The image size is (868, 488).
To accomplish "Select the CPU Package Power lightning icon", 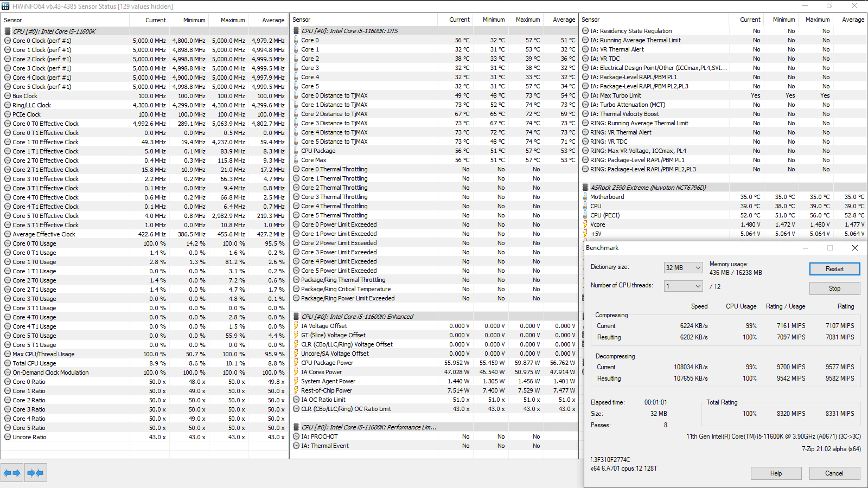I will pyautogui.click(x=296, y=363).
